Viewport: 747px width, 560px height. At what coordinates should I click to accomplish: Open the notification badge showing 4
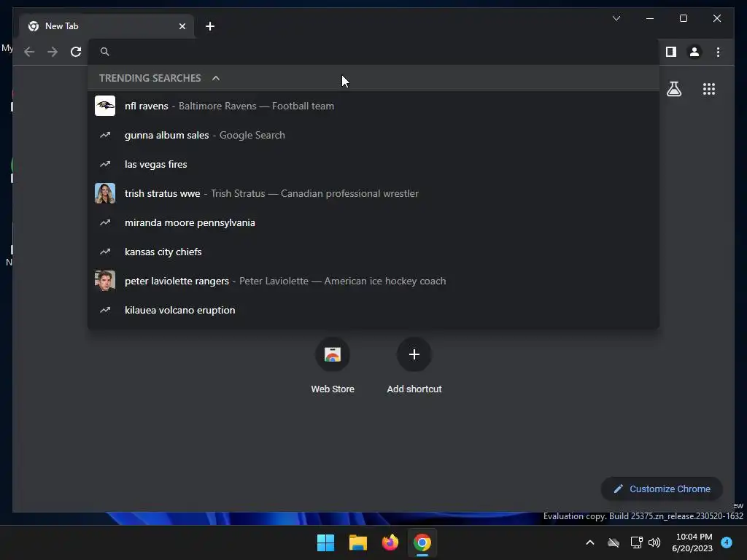pos(727,542)
